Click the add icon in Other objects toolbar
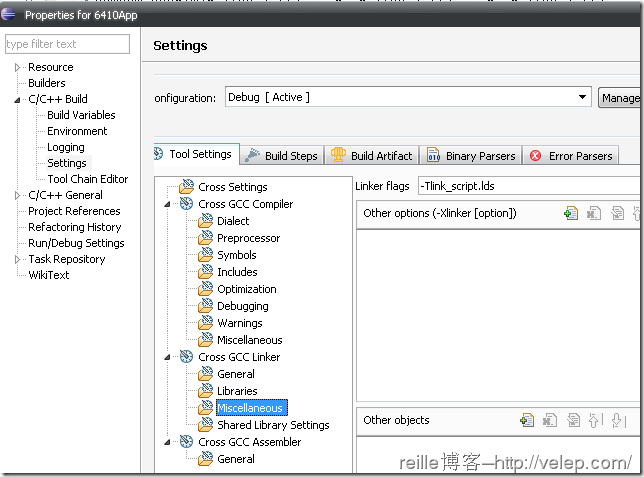The height and width of the screenshot is (477, 644). pos(527,421)
